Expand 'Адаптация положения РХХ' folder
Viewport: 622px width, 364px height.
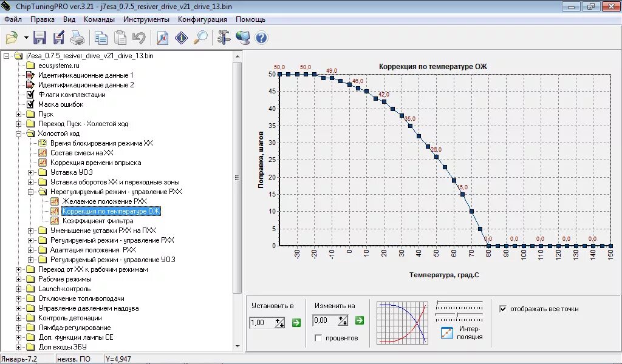point(30,250)
